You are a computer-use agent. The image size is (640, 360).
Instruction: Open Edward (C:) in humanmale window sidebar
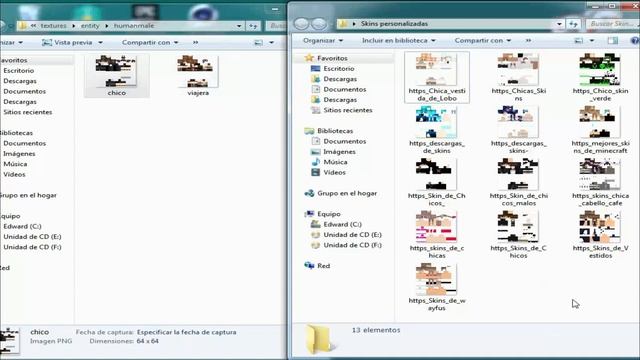[x=22, y=226]
